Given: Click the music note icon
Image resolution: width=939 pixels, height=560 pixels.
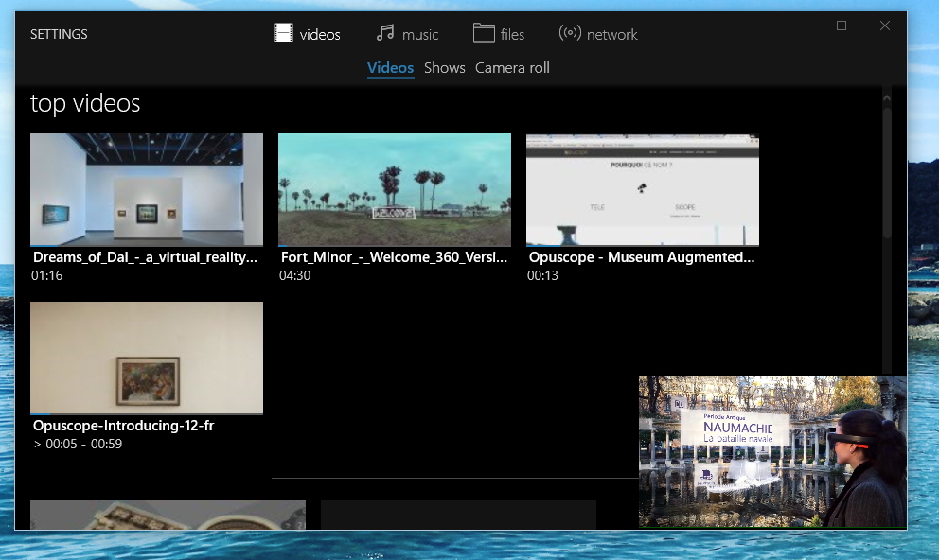Looking at the screenshot, I should coord(384,33).
